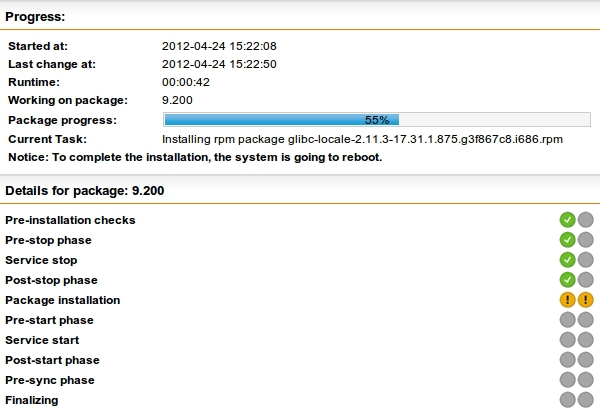Click green checkmark beside Pre-stop phase
The image size is (600, 413).
(567, 240)
